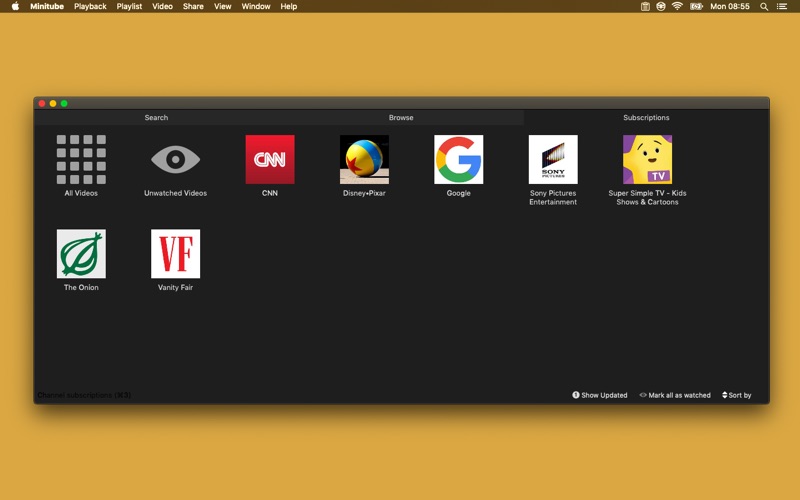800x500 pixels.
Task: Open the View menu
Action: tap(222, 6)
